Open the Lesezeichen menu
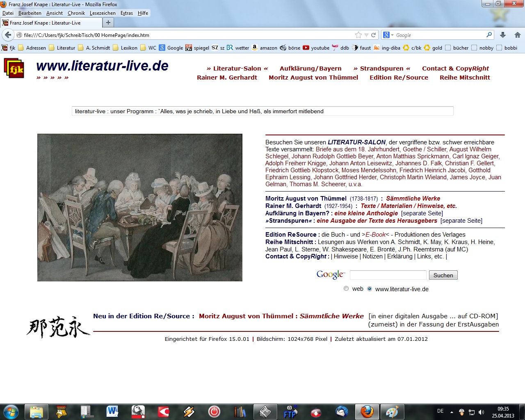 (x=103, y=13)
